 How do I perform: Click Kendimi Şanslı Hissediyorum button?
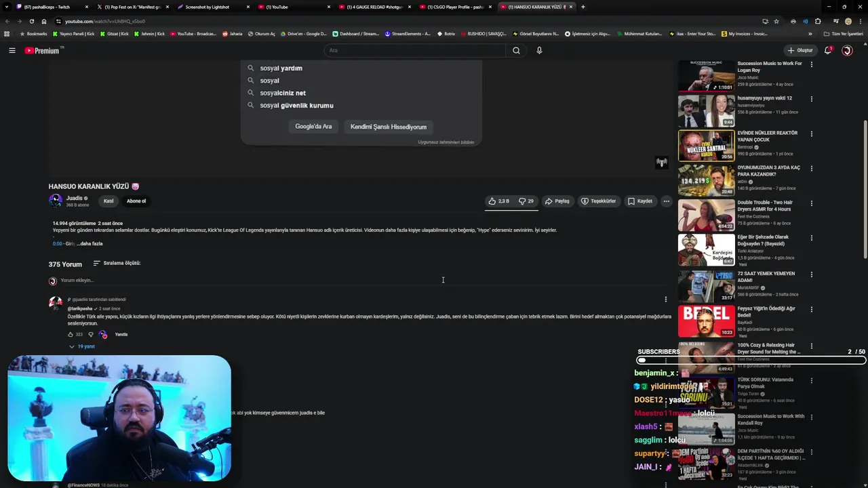(x=389, y=127)
